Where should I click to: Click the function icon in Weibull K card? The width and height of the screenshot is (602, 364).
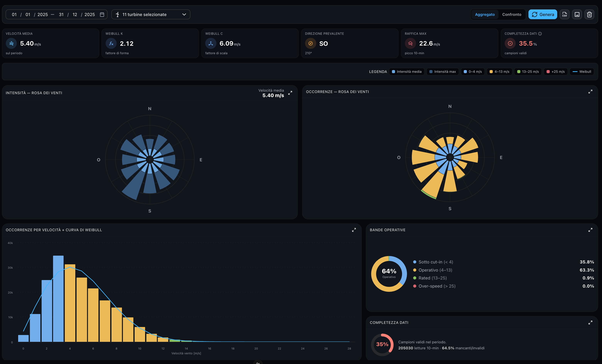coord(111,43)
